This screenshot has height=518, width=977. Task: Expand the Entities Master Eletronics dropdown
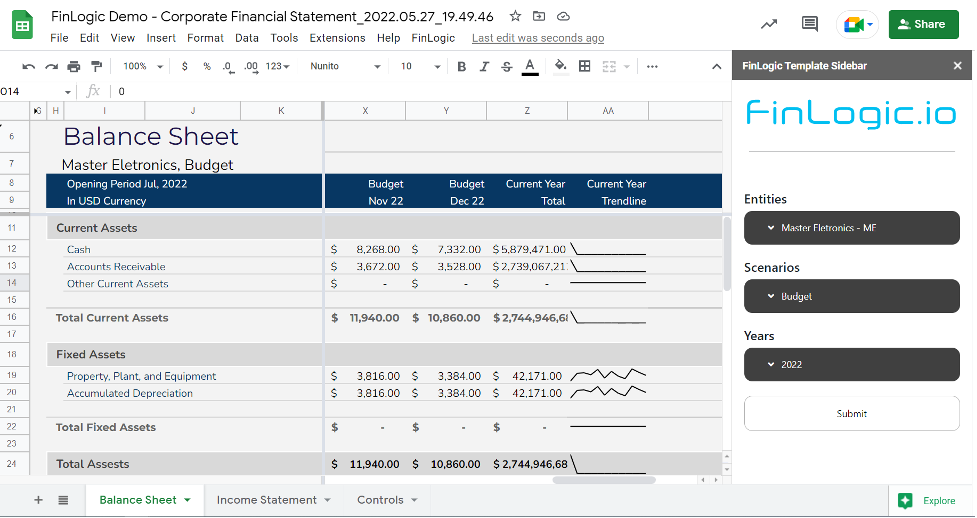[x=852, y=228]
